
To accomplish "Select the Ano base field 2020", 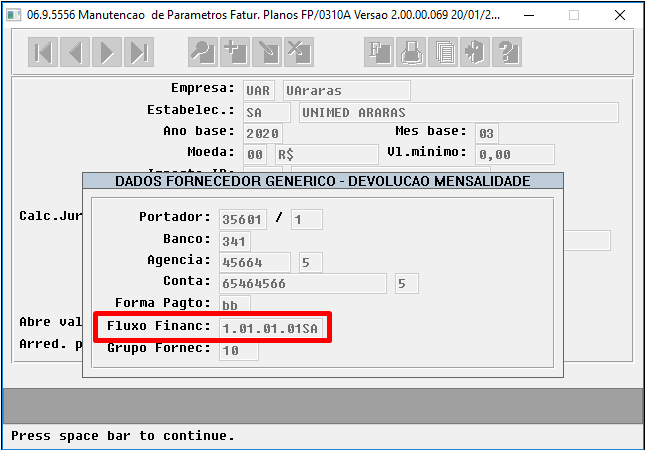I will coord(263,134).
